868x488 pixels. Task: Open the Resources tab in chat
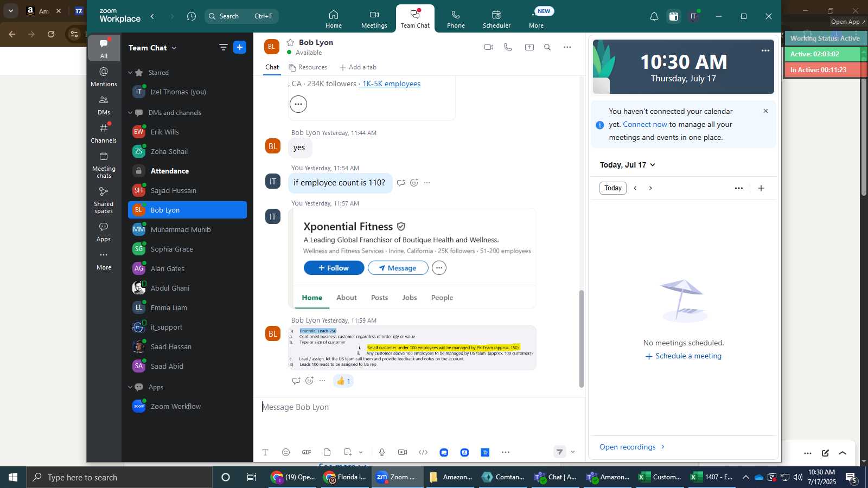click(x=308, y=67)
